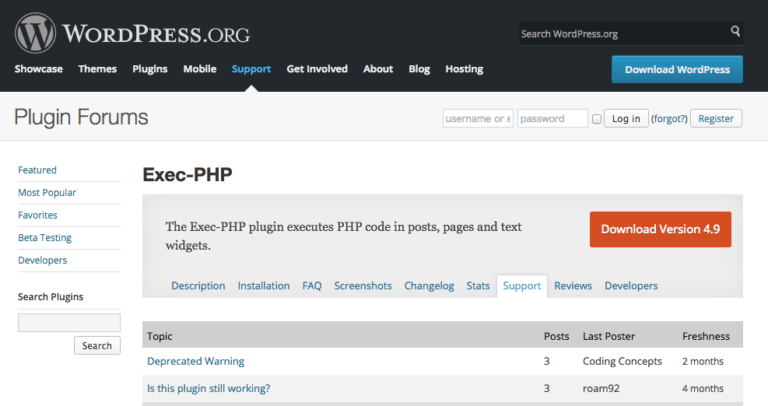Open the Most Popular sidebar link
This screenshot has width=768, height=406.
point(47,192)
